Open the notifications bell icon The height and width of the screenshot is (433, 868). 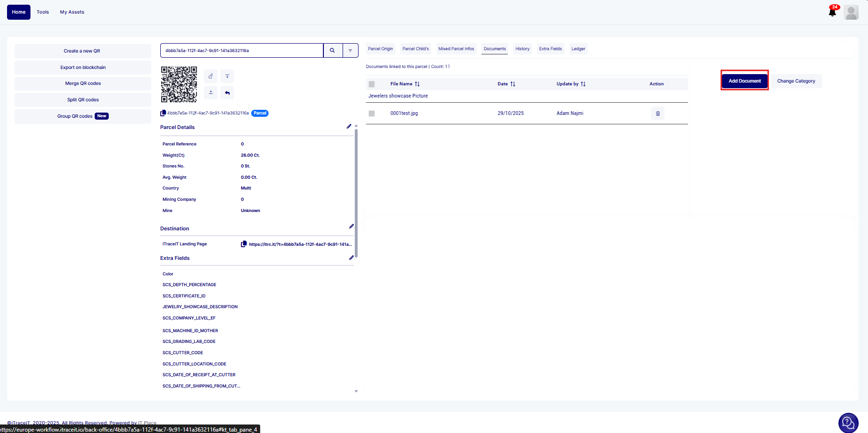point(832,12)
